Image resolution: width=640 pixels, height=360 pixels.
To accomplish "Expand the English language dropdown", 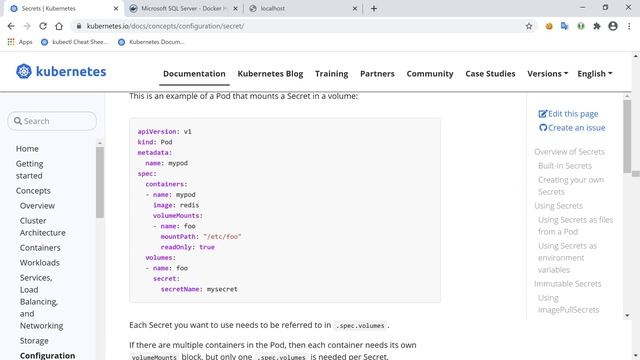I will pyautogui.click(x=595, y=74).
